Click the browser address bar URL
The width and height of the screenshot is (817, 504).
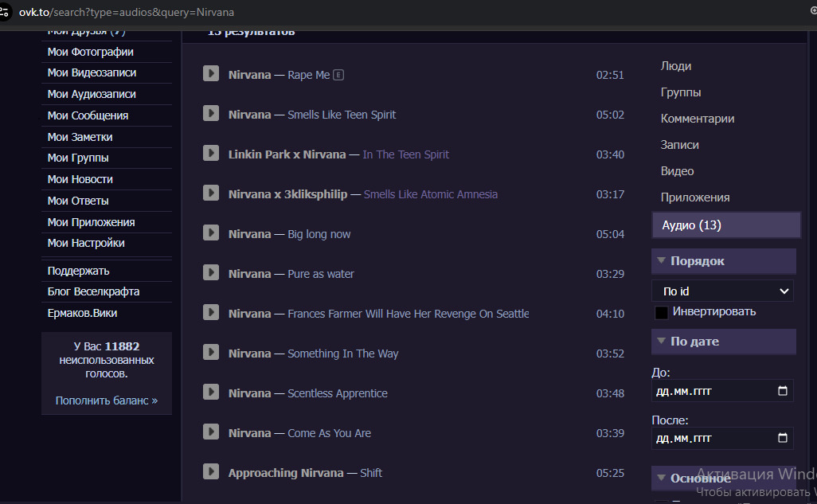tap(127, 12)
